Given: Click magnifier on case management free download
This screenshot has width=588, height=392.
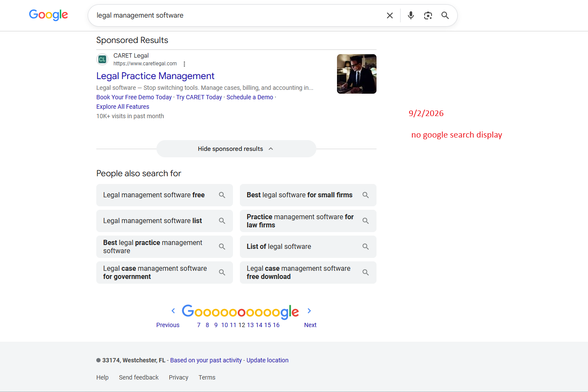Looking at the screenshot, I should [366, 273].
